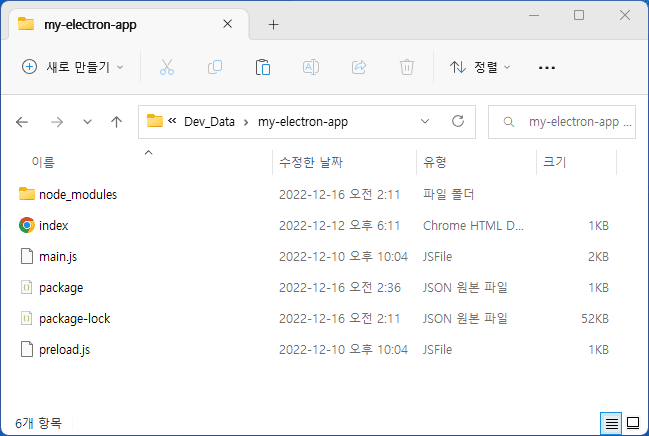Click date 2022-12-12 오후 6:11

coord(339,225)
